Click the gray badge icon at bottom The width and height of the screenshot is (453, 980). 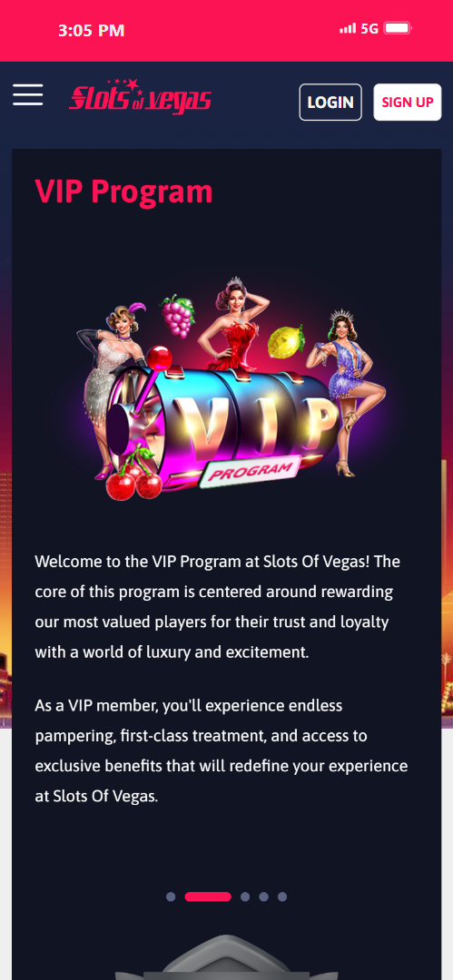pyautogui.click(x=227, y=957)
